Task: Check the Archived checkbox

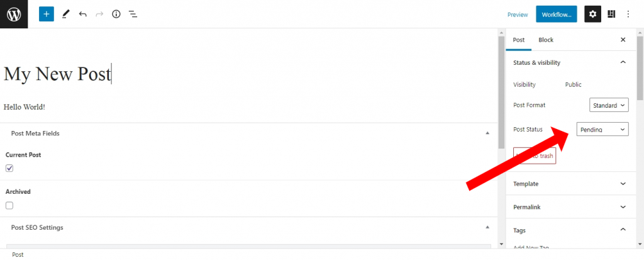Action: tap(9, 205)
